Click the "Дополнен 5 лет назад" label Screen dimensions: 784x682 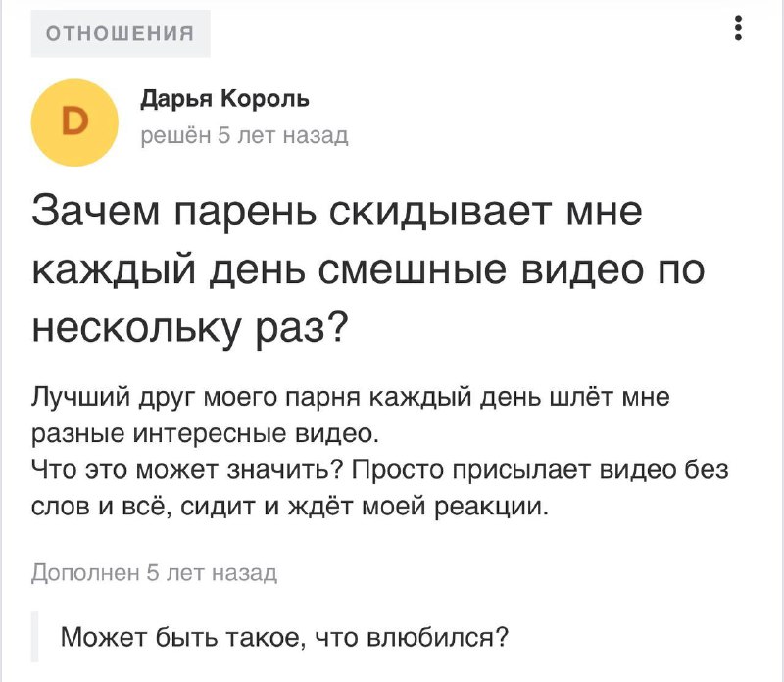click(x=155, y=573)
